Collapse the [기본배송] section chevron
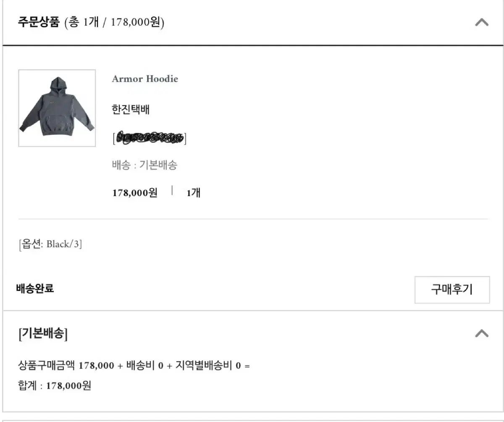 point(482,333)
